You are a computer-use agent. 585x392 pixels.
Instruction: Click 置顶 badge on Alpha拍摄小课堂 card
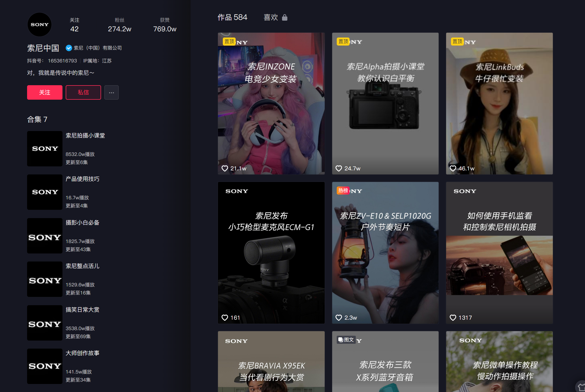[343, 42]
